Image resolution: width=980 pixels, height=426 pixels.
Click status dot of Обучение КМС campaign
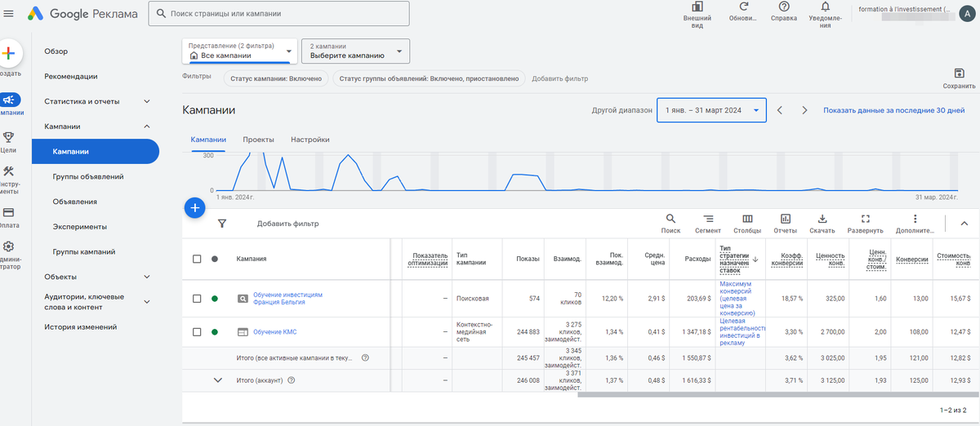pyautogui.click(x=215, y=332)
